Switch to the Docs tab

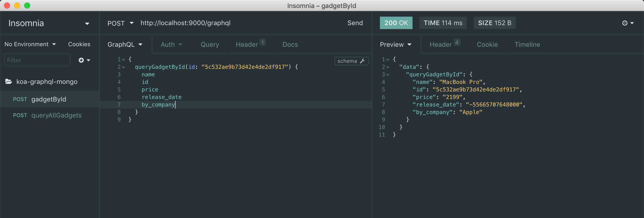(x=290, y=44)
